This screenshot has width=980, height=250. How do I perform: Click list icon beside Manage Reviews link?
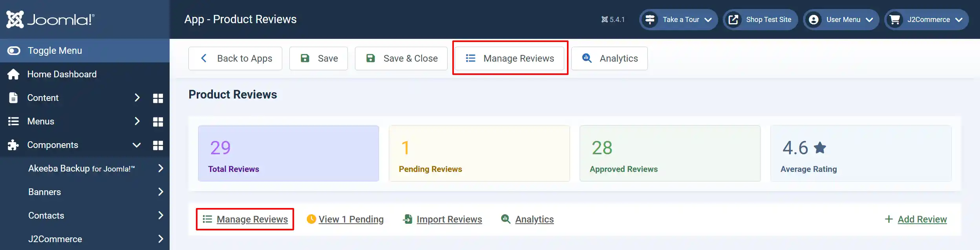click(x=207, y=219)
